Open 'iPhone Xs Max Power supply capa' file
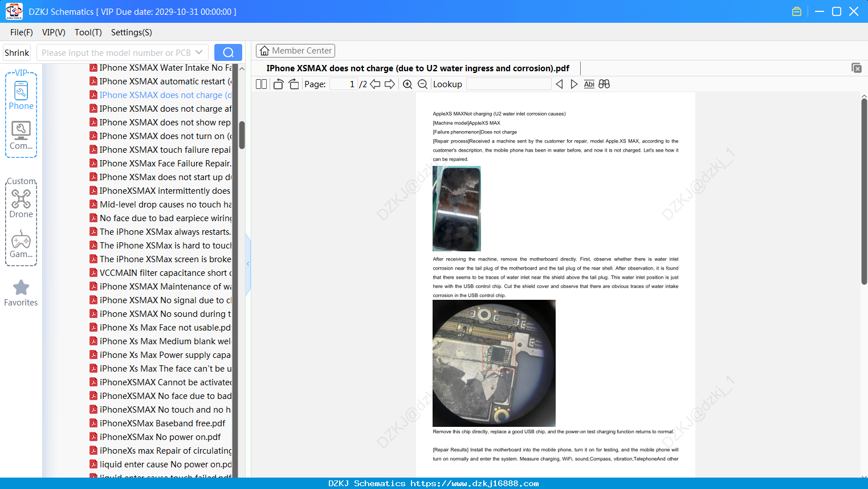Viewport: 868px width, 489px height. (161, 355)
